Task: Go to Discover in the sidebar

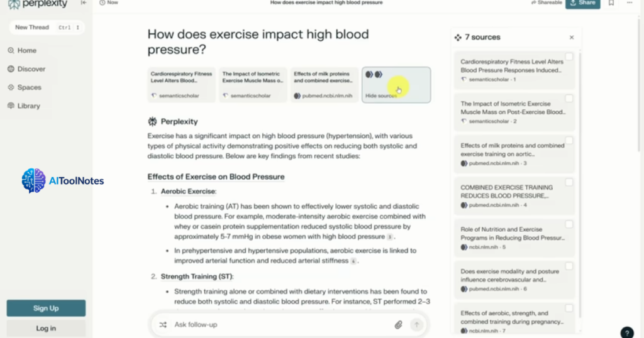Action: [31, 69]
